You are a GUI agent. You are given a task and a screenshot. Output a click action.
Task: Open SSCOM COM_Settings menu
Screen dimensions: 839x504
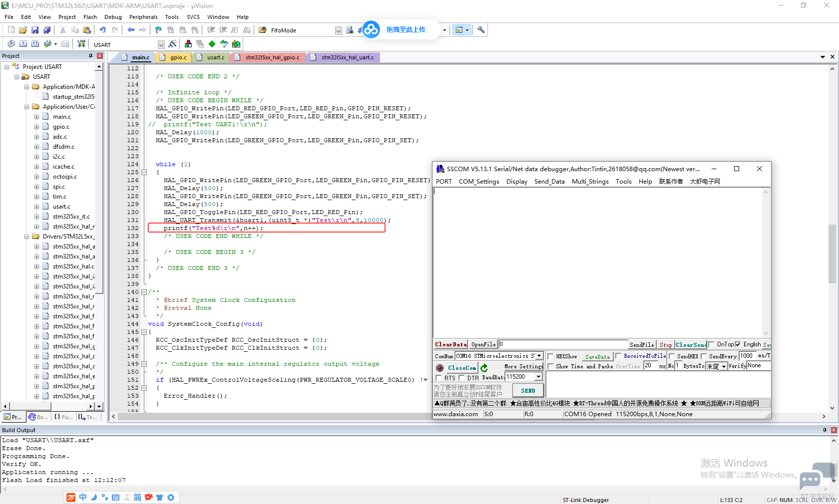(478, 182)
